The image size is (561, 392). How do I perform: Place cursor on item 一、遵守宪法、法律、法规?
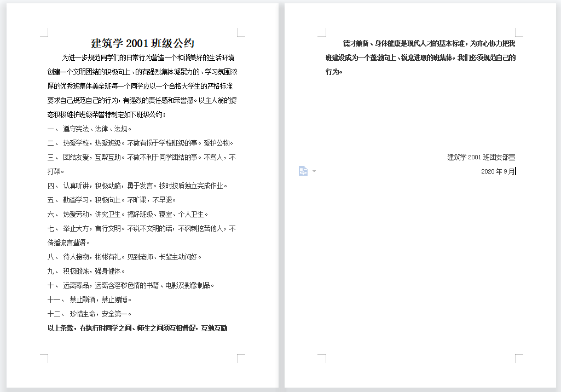pos(97,129)
